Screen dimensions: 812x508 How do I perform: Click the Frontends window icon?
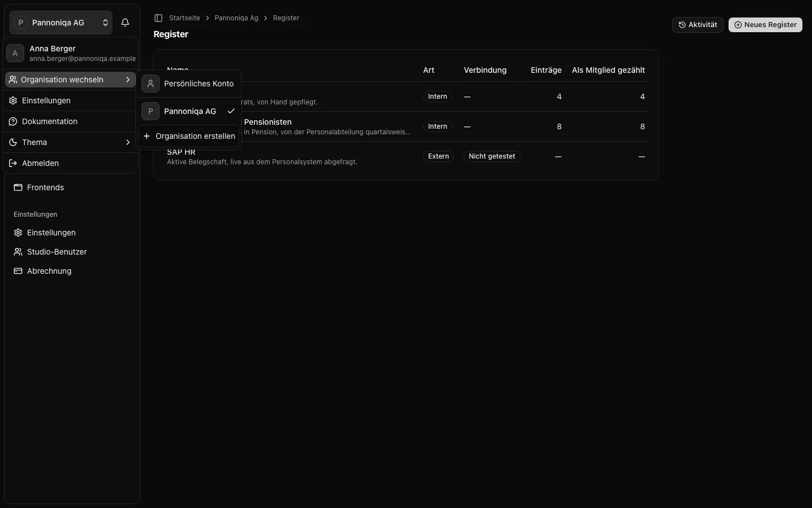[18, 187]
